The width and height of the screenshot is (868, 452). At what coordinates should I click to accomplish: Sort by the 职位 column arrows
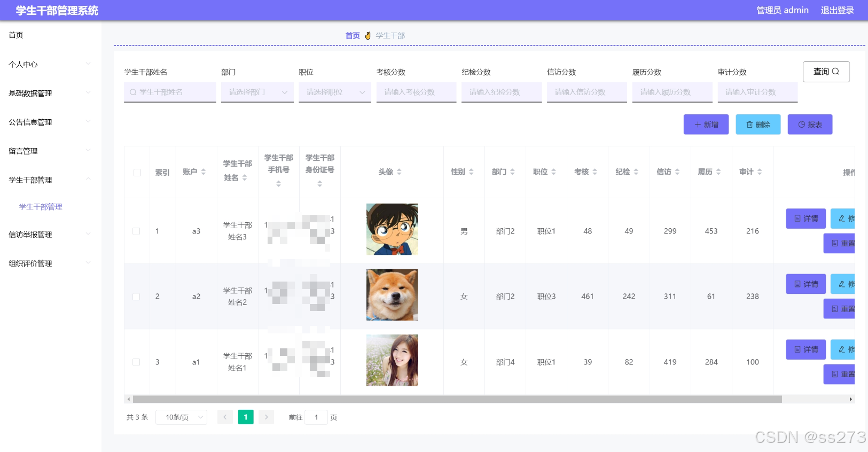553,172
